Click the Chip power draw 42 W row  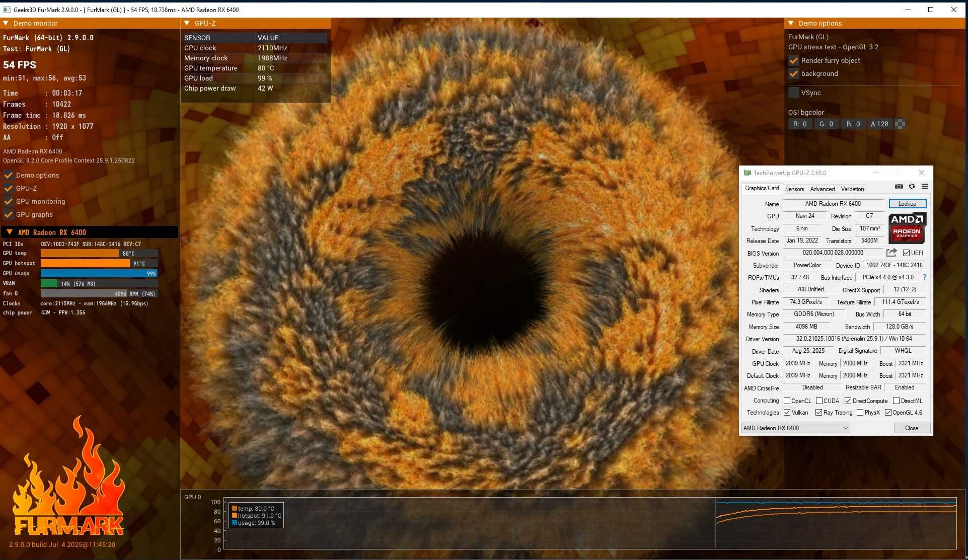pos(255,88)
